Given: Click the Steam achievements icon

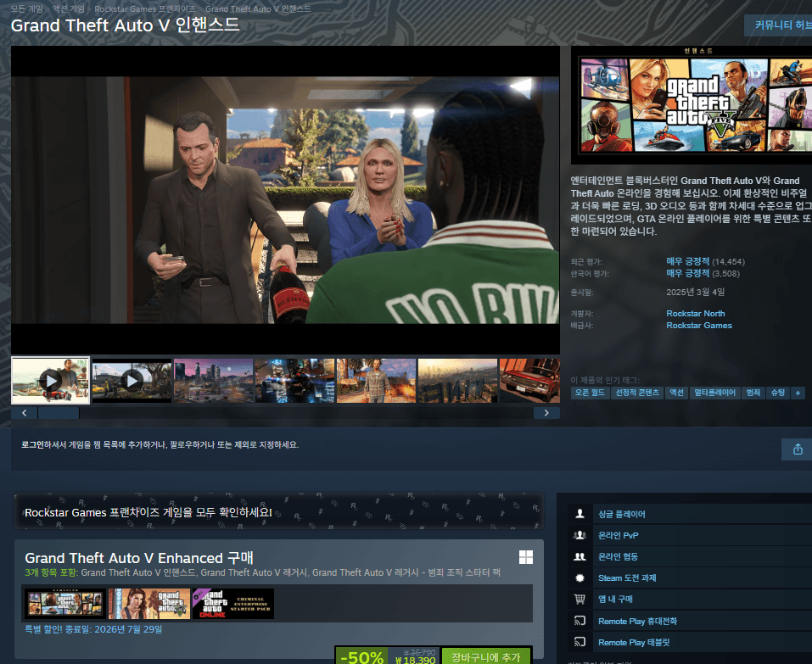Looking at the screenshot, I should [580, 578].
